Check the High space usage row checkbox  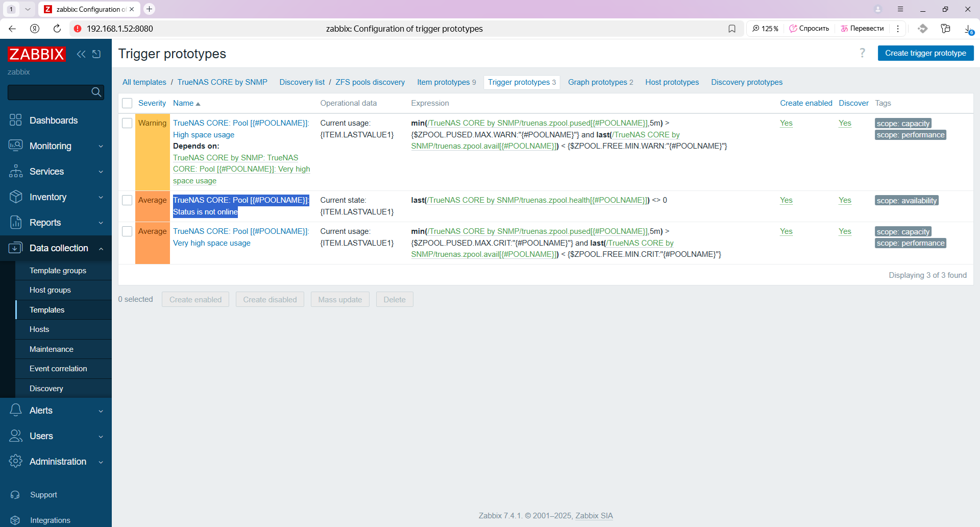(x=127, y=123)
